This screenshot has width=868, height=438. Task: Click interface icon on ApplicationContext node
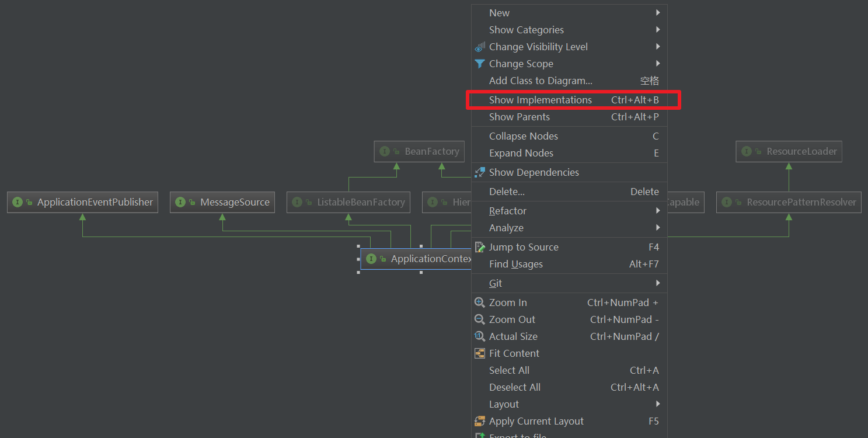[x=371, y=259]
